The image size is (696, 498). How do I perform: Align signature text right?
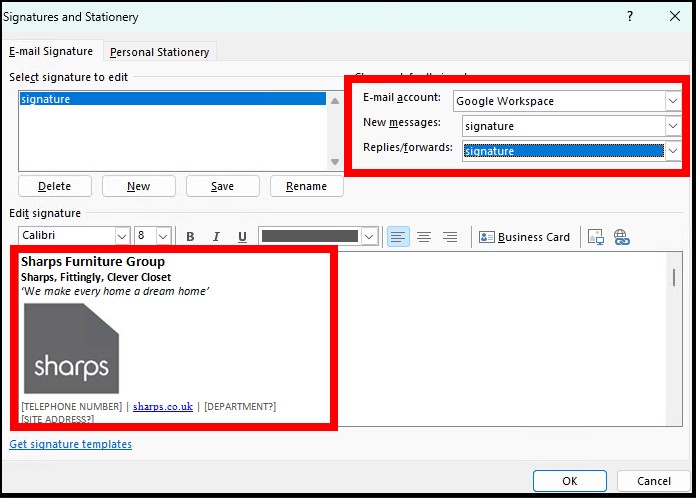click(450, 237)
